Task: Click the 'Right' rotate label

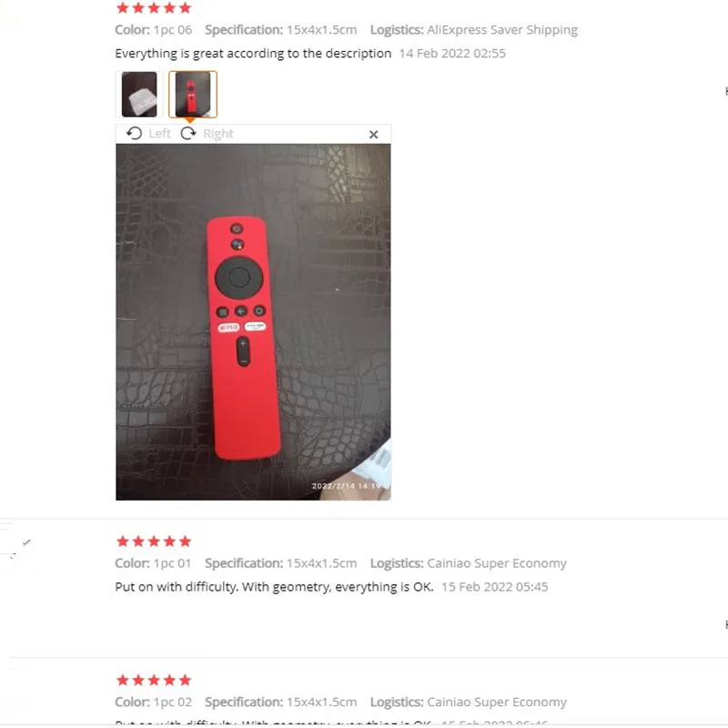Action: [217, 134]
